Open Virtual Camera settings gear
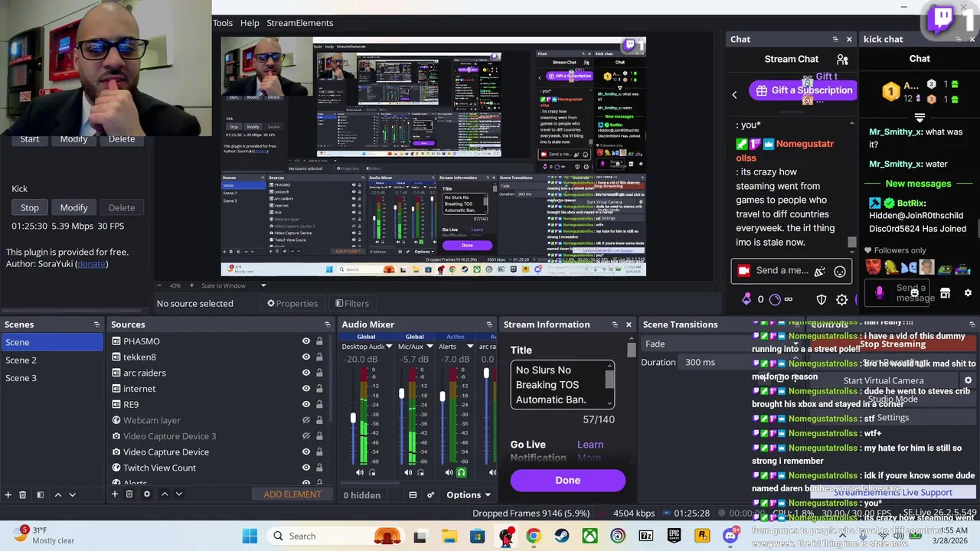Screen dimensions: 980x551 coord(968,380)
